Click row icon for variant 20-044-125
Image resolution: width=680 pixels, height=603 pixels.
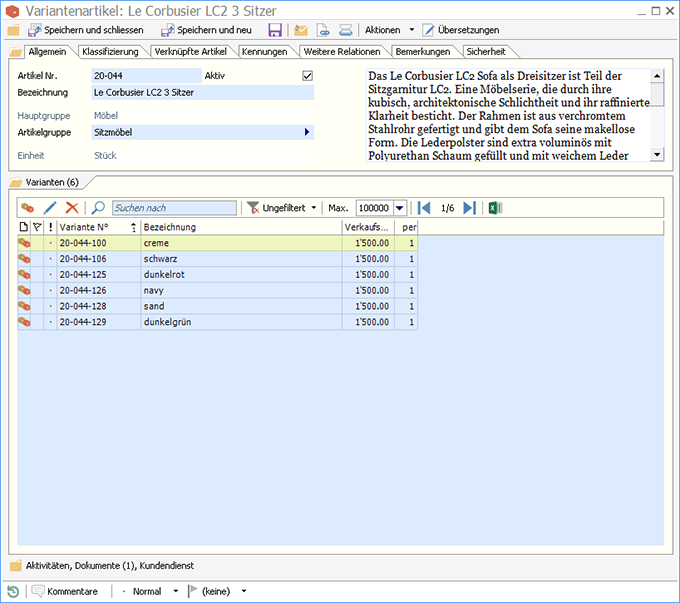coord(24,275)
